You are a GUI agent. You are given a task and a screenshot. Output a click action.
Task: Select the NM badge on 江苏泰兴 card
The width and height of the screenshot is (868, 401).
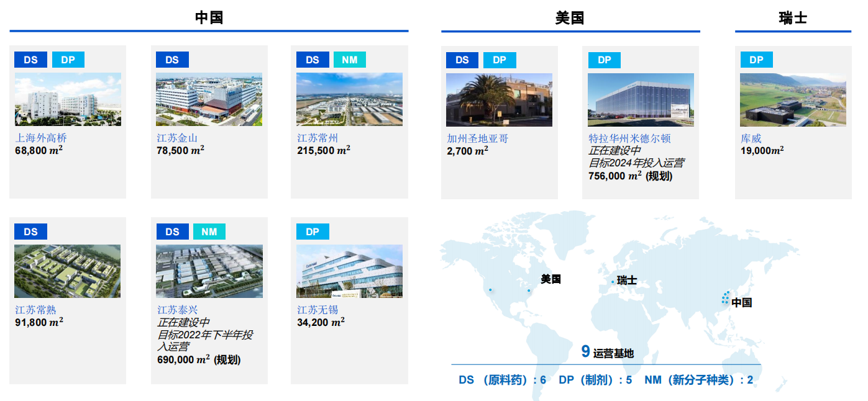[x=209, y=232]
